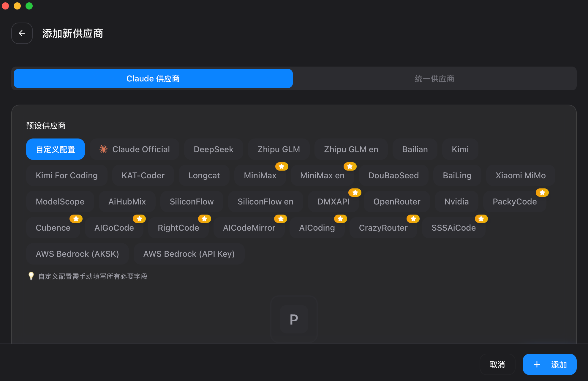Click the back arrow button
The width and height of the screenshot is (588, 381).
[x=22, y=33]
